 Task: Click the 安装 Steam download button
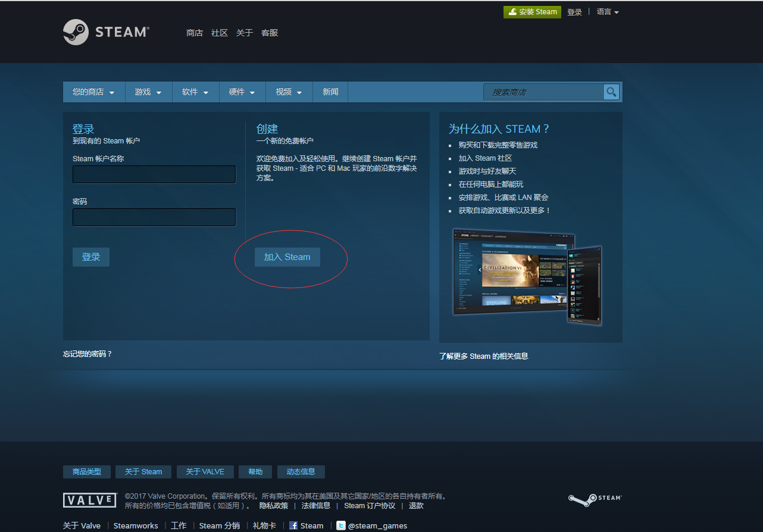532,12
